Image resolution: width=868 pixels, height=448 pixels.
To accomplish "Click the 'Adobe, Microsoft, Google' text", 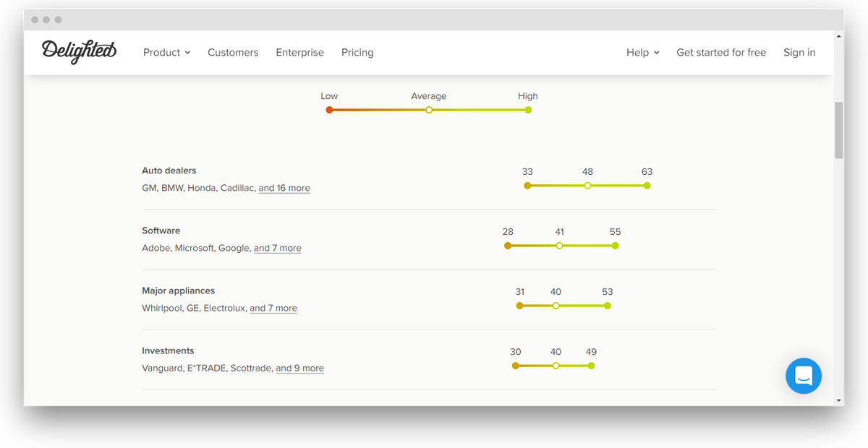I will pos(196,248).
